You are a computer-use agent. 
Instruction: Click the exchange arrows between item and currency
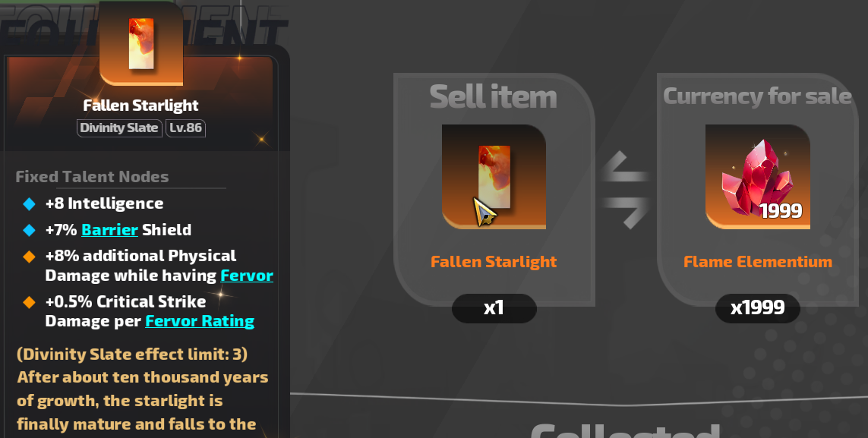pyautogui.click(x=626, y=190)
